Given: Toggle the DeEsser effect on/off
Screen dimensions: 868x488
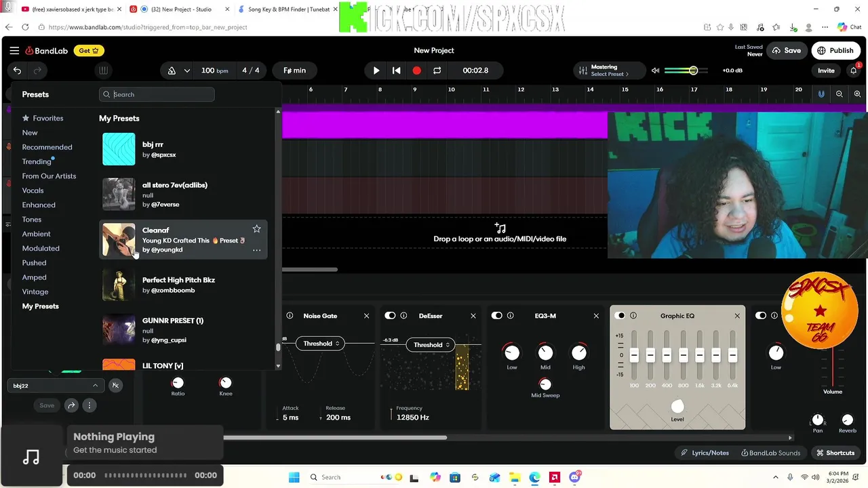Looking at the screenshot, I should (x=390, y=316).
